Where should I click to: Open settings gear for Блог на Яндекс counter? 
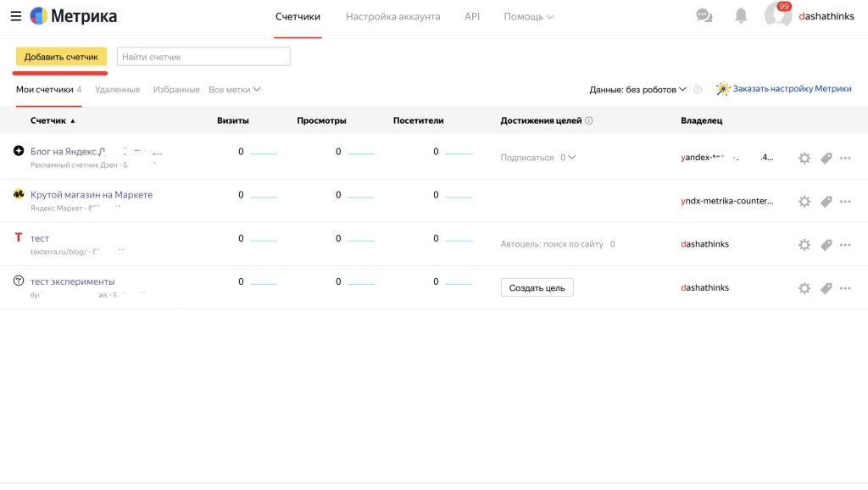point(804,158)
